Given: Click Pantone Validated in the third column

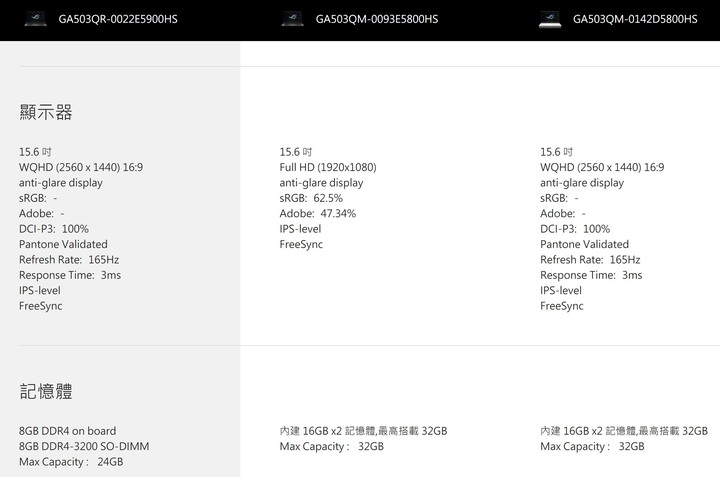Looking at the screenshot, I should 585,244.
